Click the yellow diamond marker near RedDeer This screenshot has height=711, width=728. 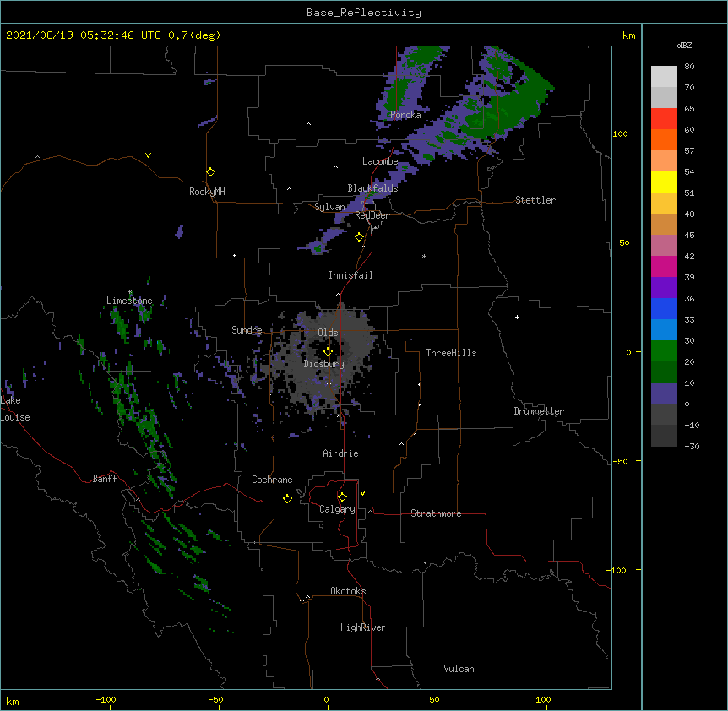click(359, 237)
